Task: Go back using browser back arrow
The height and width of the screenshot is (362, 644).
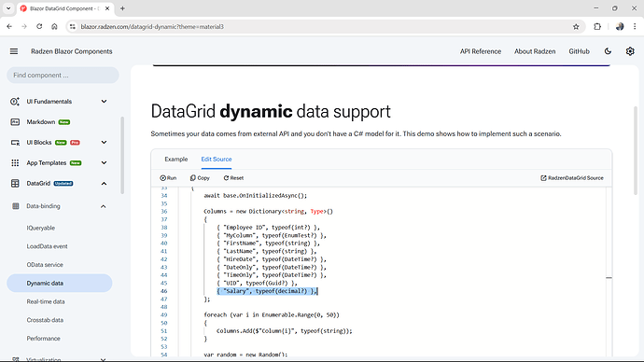Action: [x=9, y=27]
